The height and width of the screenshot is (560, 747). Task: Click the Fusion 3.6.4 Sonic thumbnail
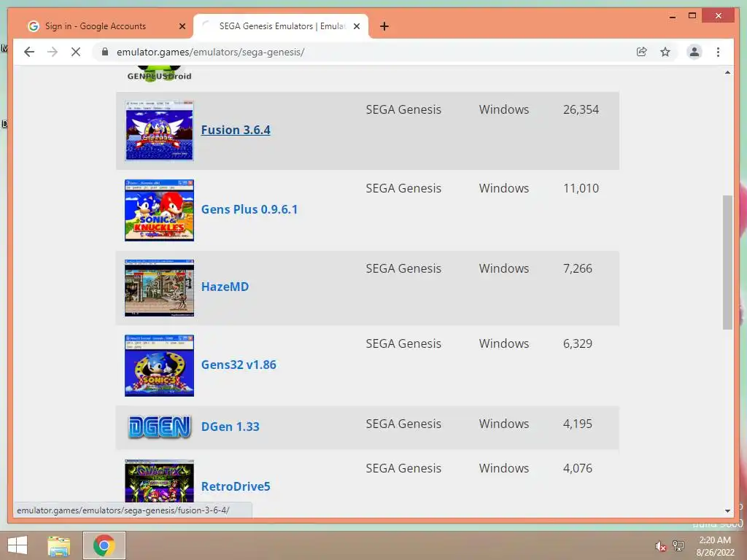tap(159, 131)
